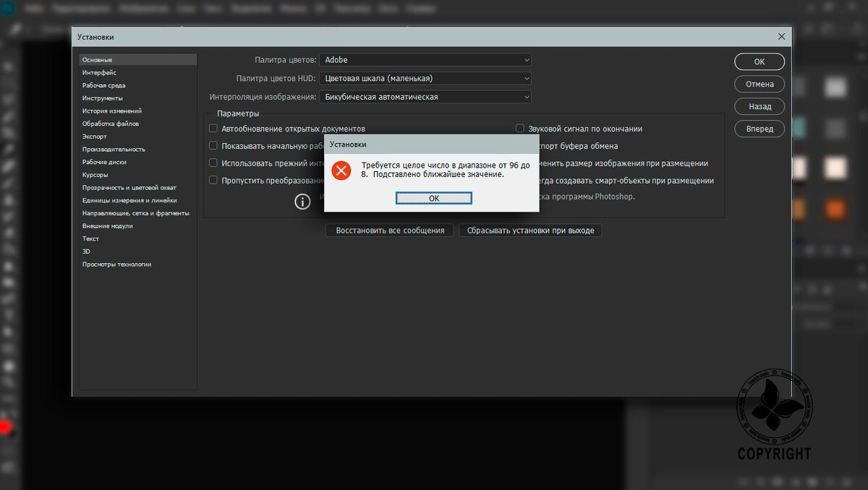The width and height of the screenshot is (868, 490).
Task: Click the red error icon in the alert
Action: pyautogui.click(x=341, y=172)
